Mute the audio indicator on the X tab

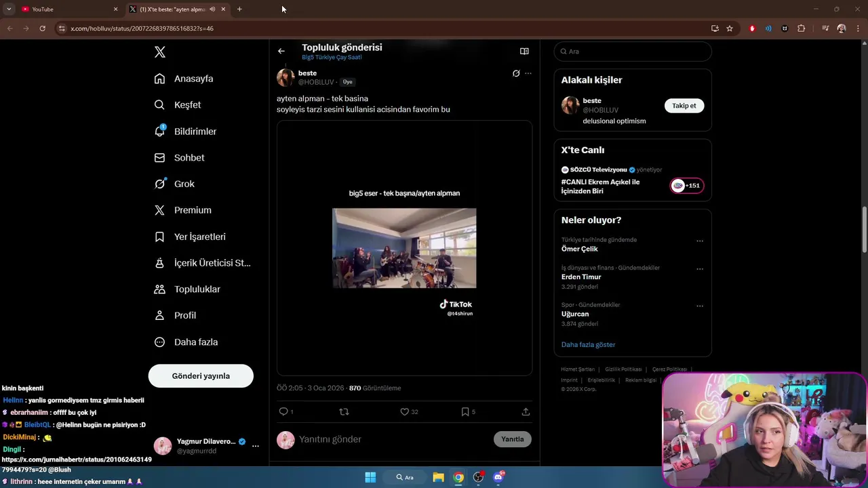click(x=212, y=9)
